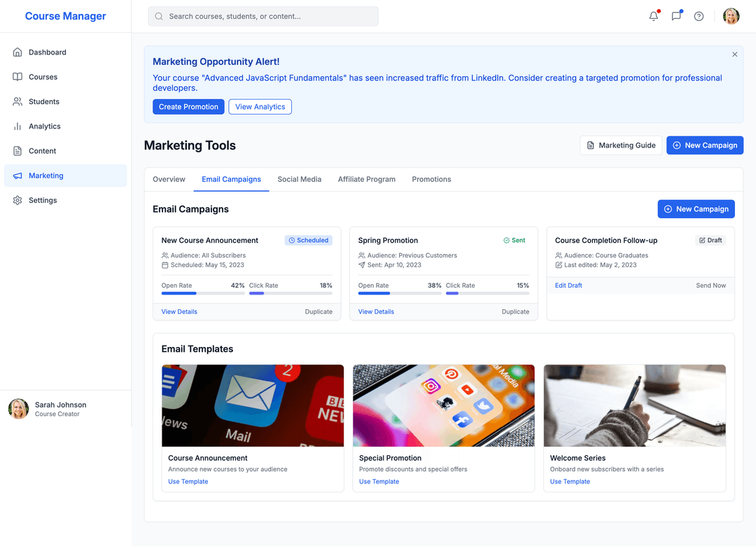Image resolution: width=756 pixels, height=547 pixels.
Task: Open the user profile avatar in header
Action: point(731,16)
